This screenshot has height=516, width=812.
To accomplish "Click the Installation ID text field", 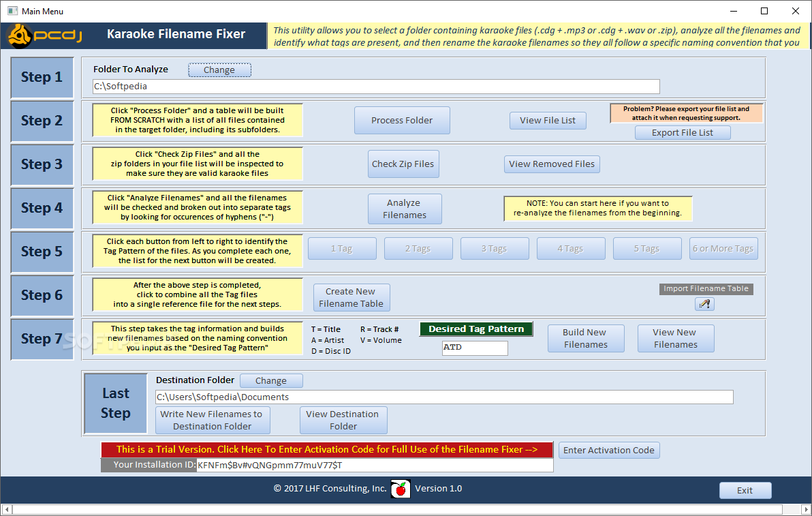I will pyautogui.click(x=375, y=466).
